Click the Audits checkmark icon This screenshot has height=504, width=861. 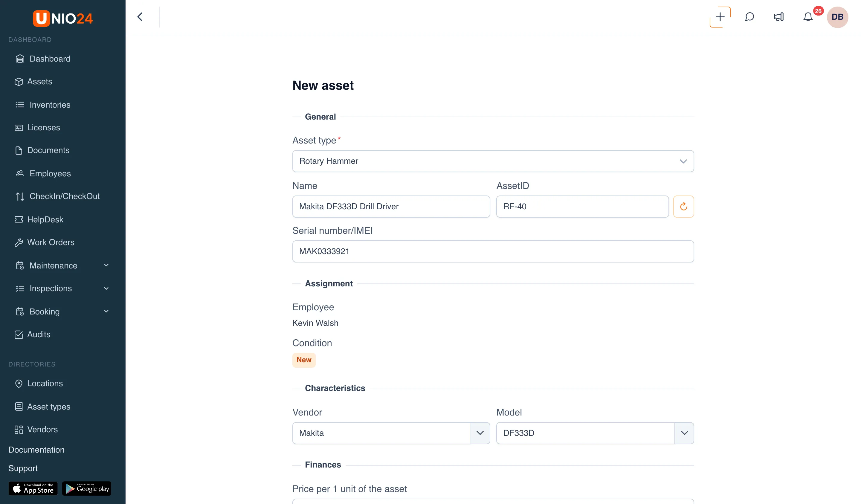click(x=19, y=335)
